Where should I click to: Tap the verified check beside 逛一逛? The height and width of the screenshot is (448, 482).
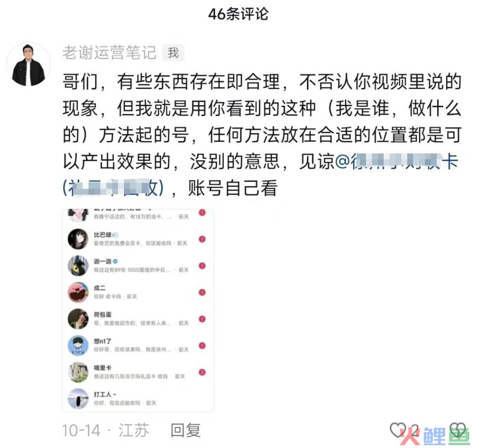point(115,261)
